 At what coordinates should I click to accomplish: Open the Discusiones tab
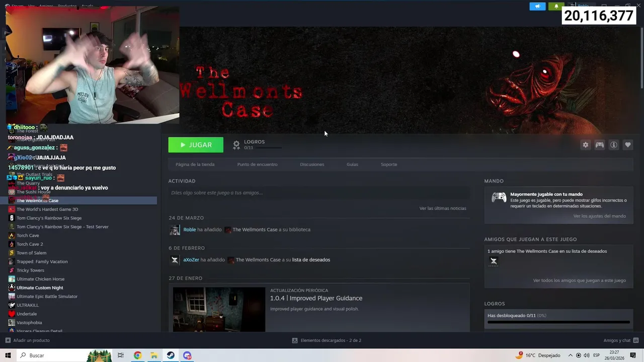pos(312,164)
